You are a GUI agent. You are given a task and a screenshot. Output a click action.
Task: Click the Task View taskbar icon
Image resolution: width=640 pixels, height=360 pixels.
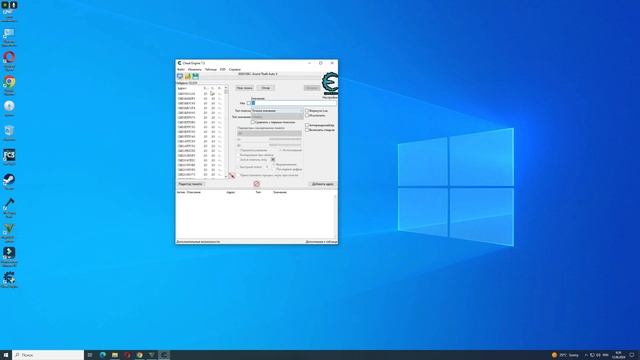coord(90,355)
